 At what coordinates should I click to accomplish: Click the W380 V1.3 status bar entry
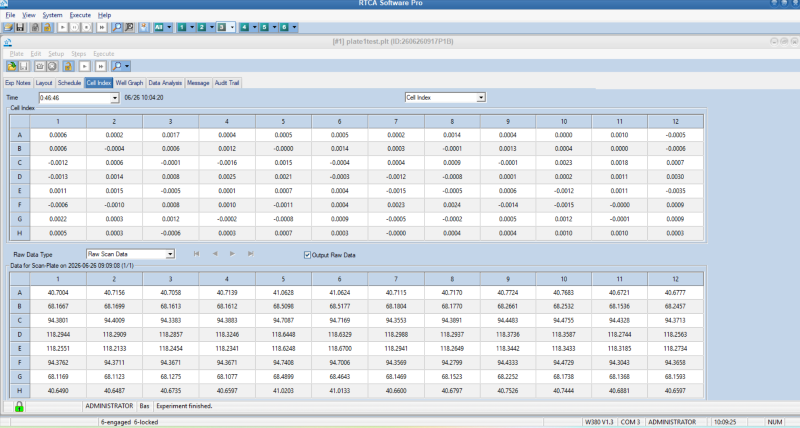coord(599,422)
